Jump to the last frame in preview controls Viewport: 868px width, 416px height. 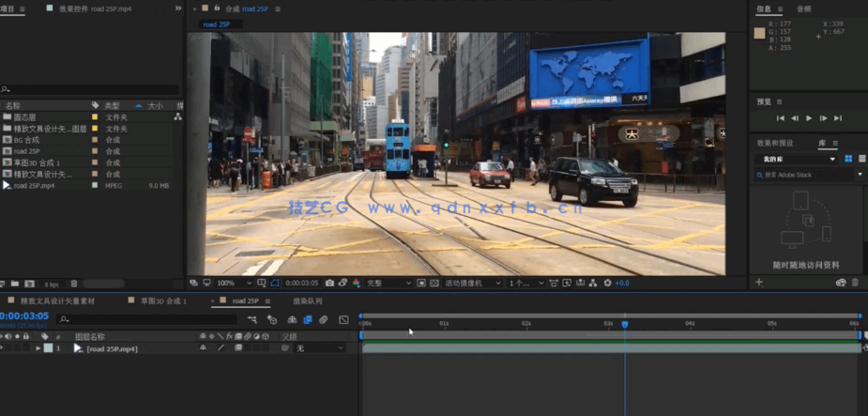click(x=838, y=118)
